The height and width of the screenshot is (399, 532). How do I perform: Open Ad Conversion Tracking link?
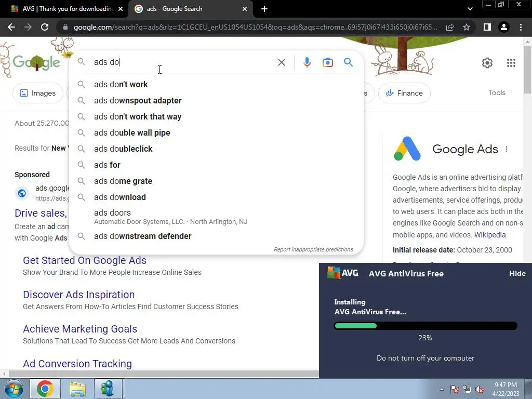pos(77,363)
